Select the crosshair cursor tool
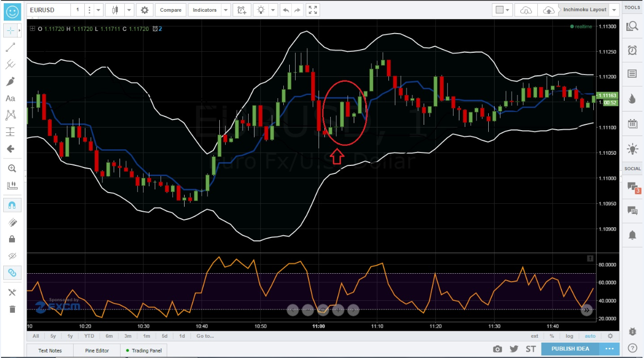Screen dimensions: 644x358 coord(11,30)
